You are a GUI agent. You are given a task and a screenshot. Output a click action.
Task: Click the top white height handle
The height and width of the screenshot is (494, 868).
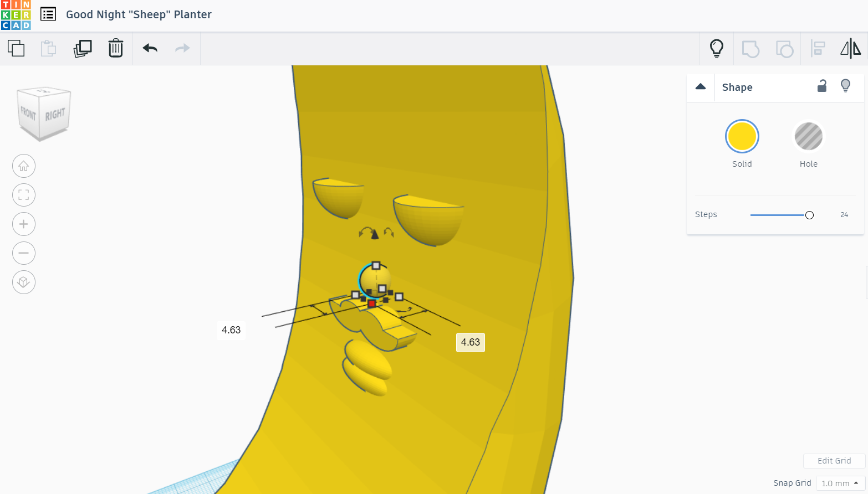(x=376, y=266)
